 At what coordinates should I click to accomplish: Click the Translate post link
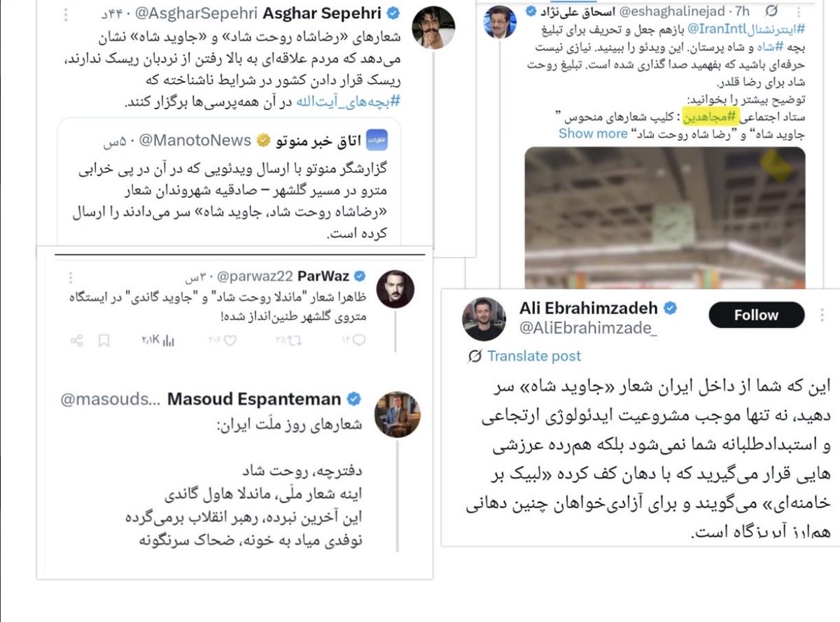click(534, 356)
